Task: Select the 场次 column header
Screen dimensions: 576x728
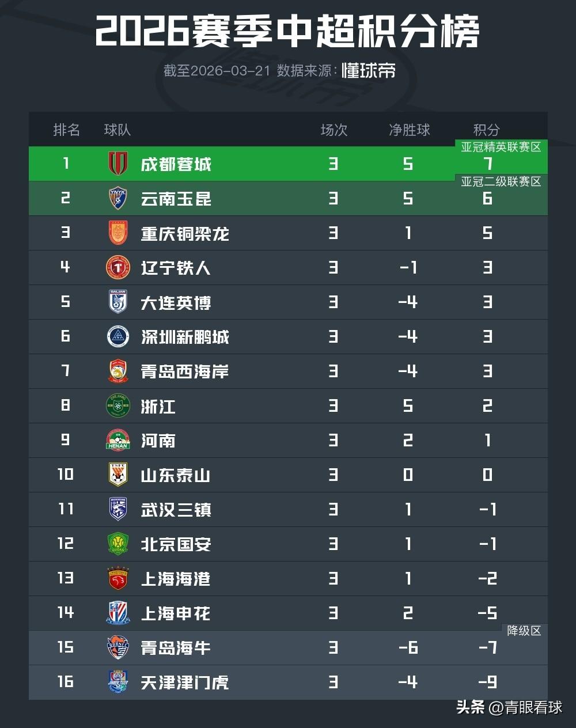Action: 334,130
